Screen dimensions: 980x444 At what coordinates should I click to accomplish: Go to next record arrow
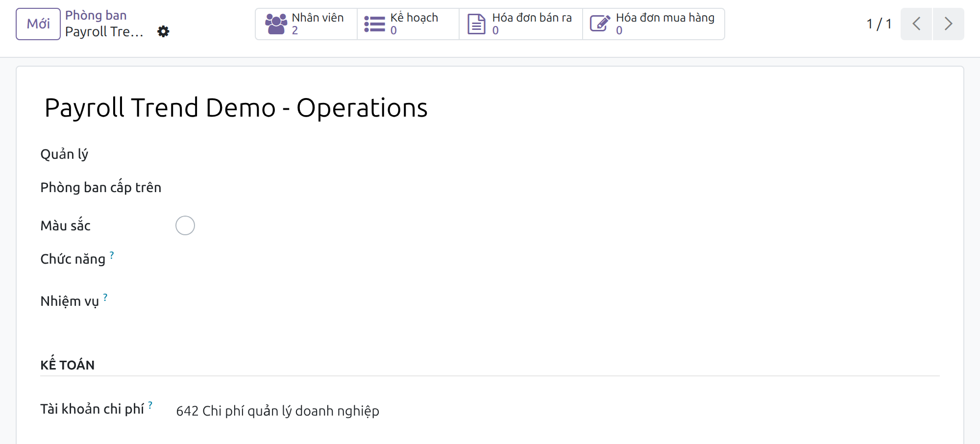948,24
